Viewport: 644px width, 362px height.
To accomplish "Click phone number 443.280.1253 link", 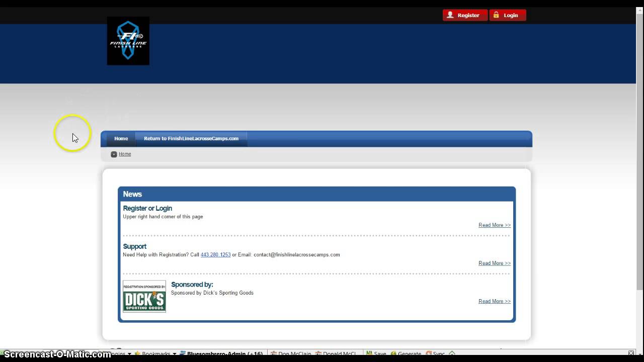I will coord(215,255).
